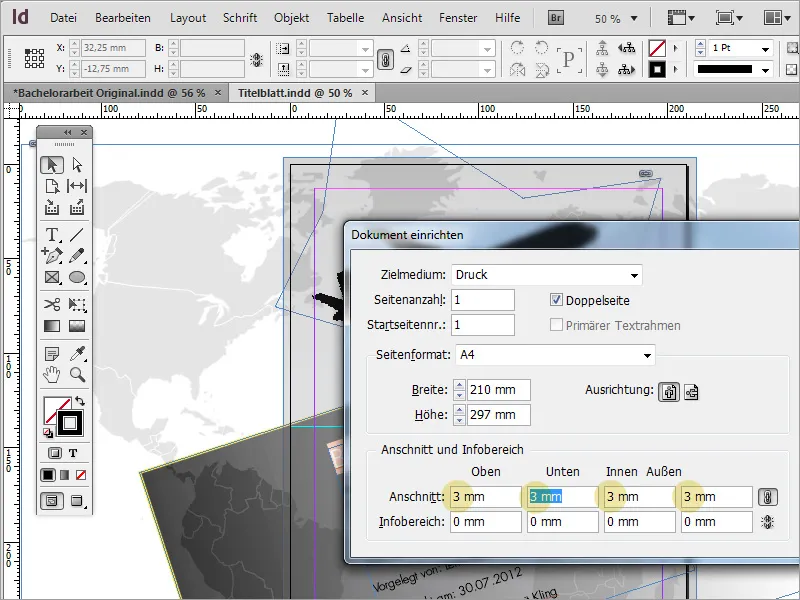Close Titelblatt.indd tab

pos(365,92)
